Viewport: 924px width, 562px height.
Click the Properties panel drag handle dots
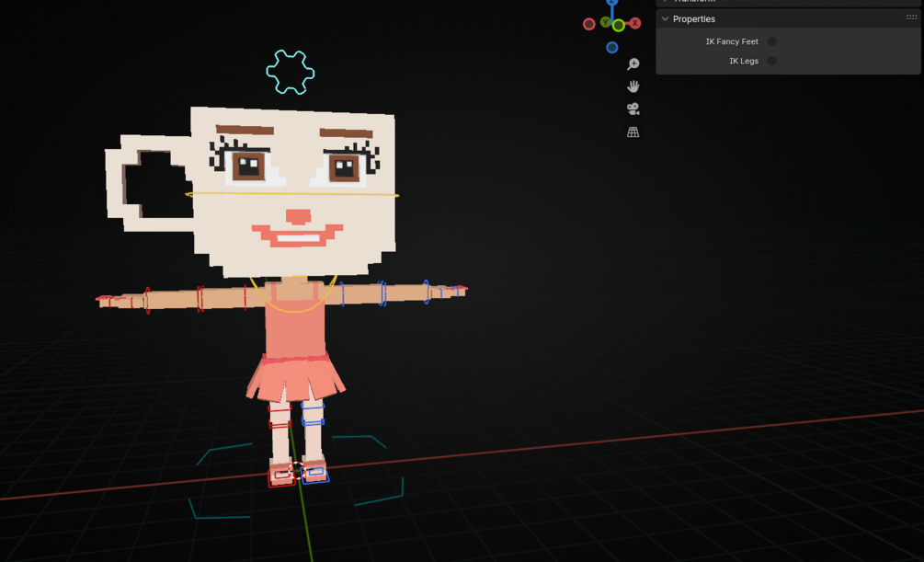(x=911, y=17)
